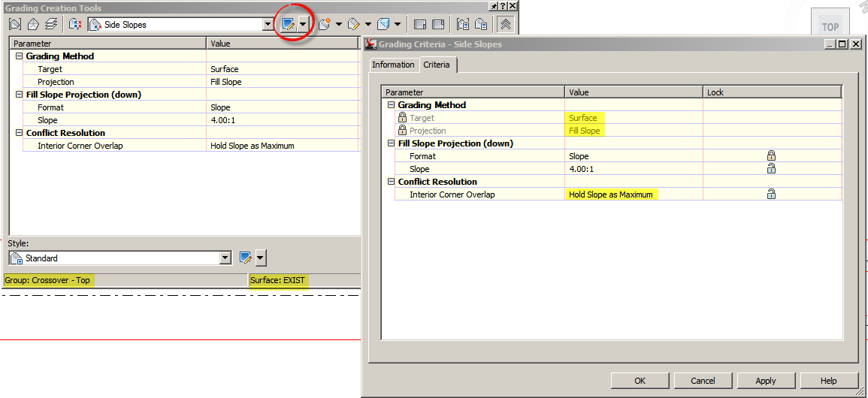Collapse Fill Slope Projection in Creation Tools panel
This screenshot has height=398, width=868.
click(x=20, y=95)
